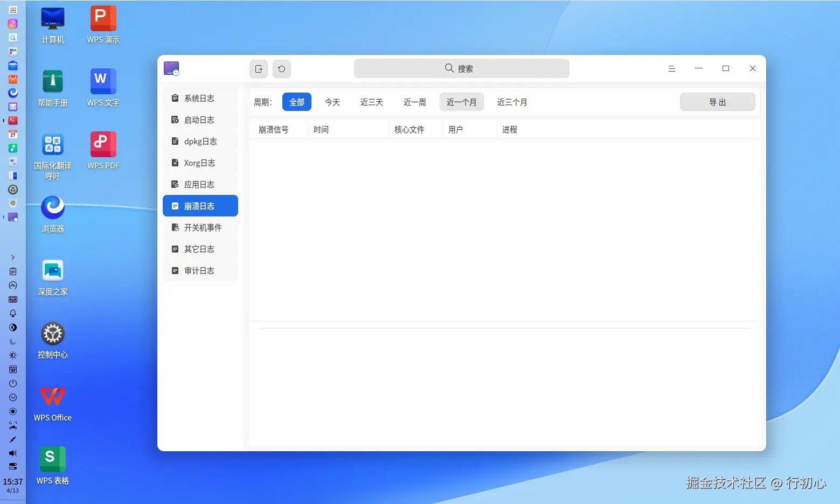
Task: Open 系统日志 in the sidebar
Action: [200, 98]
